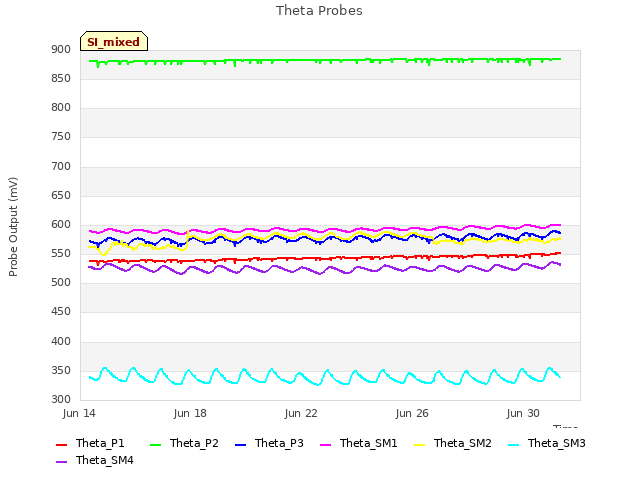Image resolution: width=640 pixels, height=480 pixels.
Task: Click the 300 y-axis tick label
Action: 61,399
